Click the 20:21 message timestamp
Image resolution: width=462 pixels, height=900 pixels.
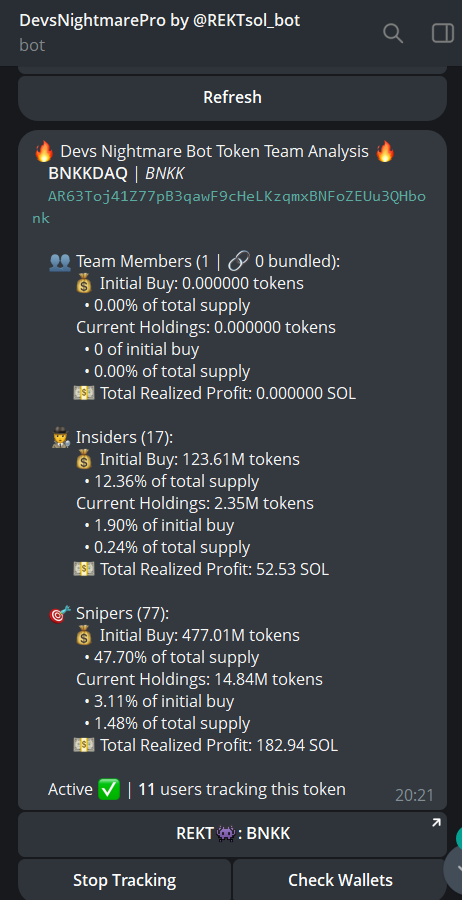click(414, 795)
